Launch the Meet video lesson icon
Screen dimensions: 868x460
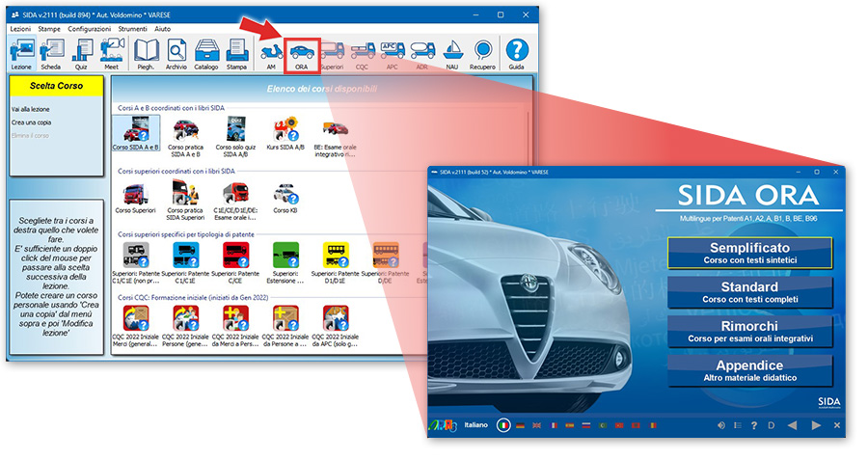[x=112, y=54]
